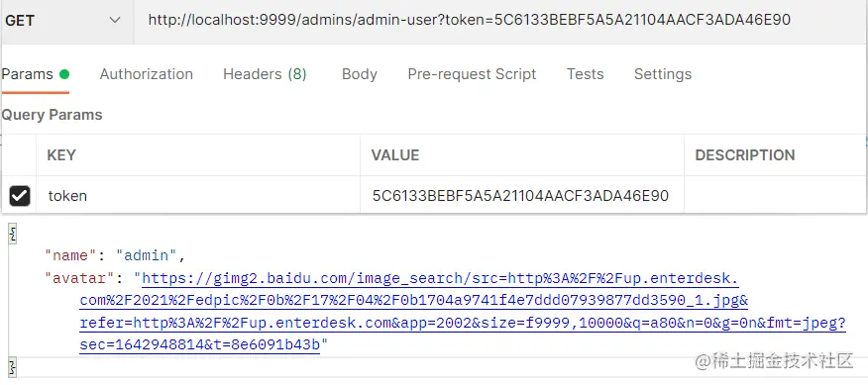Switch to the Headers (8) tab
The width and height of the screenshot is (868, 385).
pyautogui.click(x=265, y=74)
